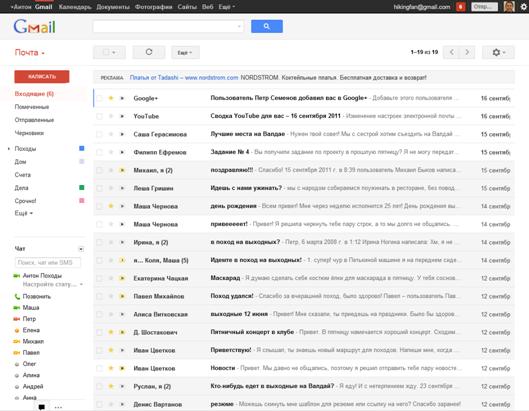Toggle the importance marker on the Михаил email
The height and width of the screenshot is (411, 529).
pos(122,170)
